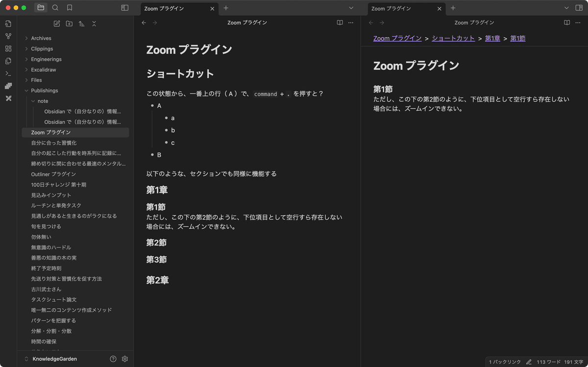588x367 pixels.
Task: Toggle the right sidebar icon
Action: (x=580, y=8)
